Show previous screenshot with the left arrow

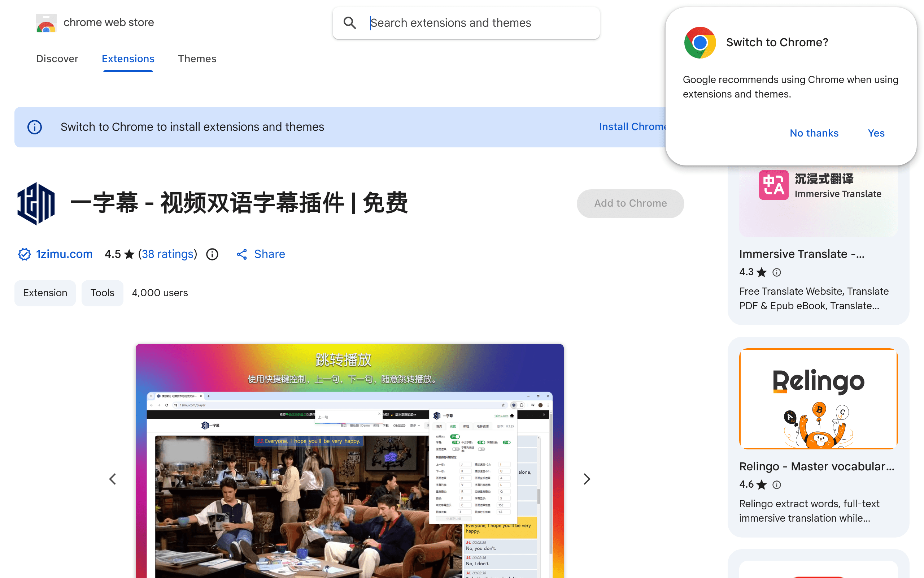click(x=113, y=479)
